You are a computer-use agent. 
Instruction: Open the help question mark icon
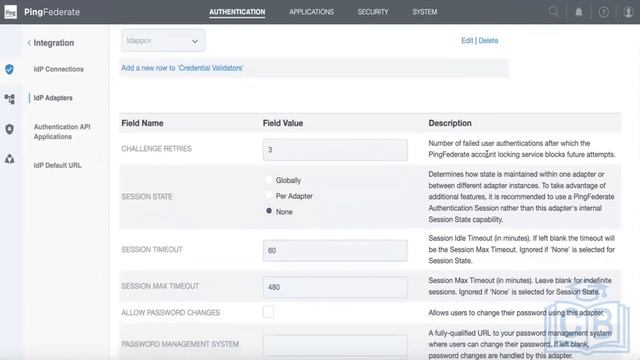[x=603, y=12]
